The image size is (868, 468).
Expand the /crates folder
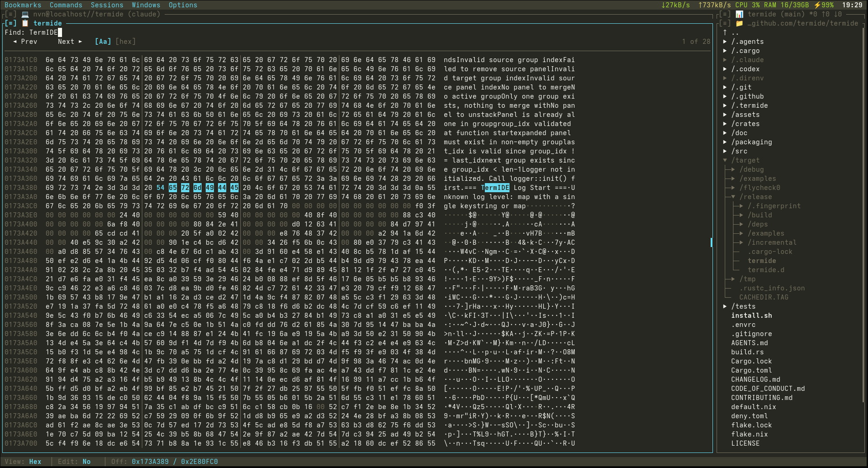coord(725,124)
